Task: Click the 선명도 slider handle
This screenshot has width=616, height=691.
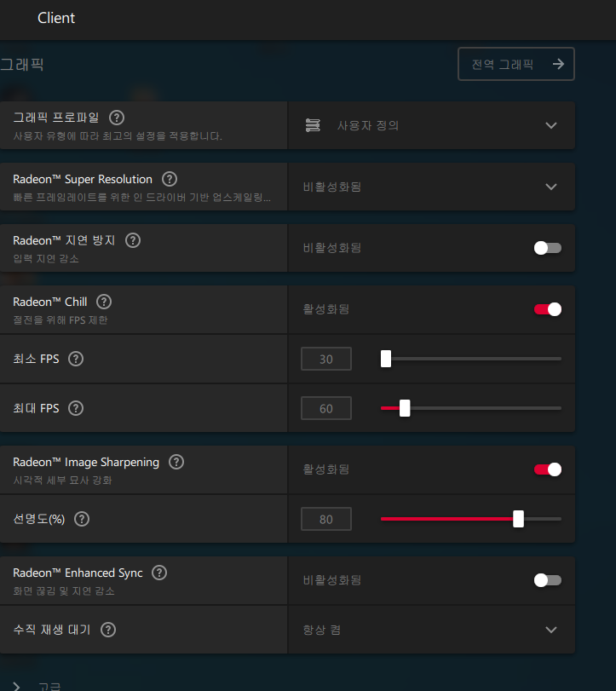Action: click(519, 519)
